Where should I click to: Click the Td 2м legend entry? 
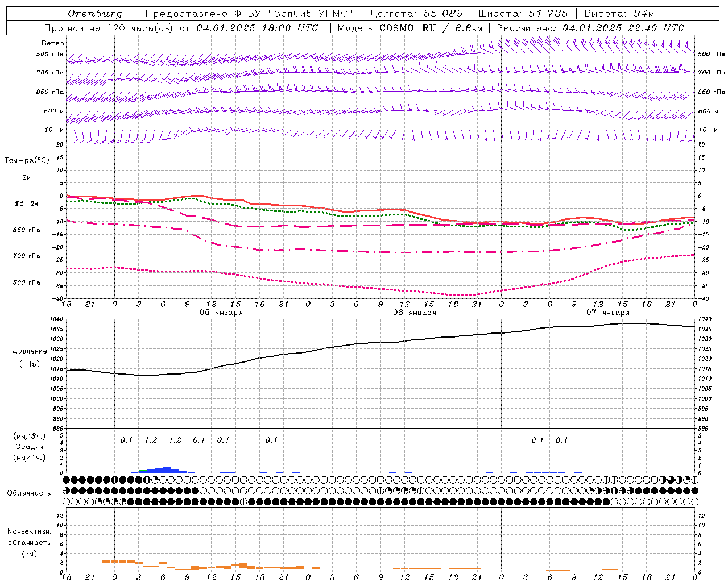click(26, 203)
